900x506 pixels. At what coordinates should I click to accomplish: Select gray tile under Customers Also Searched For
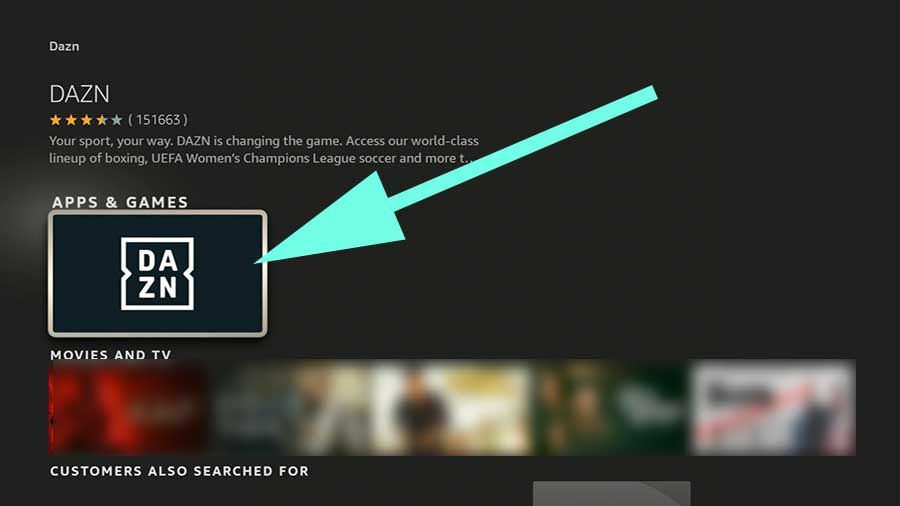point(612,493)
